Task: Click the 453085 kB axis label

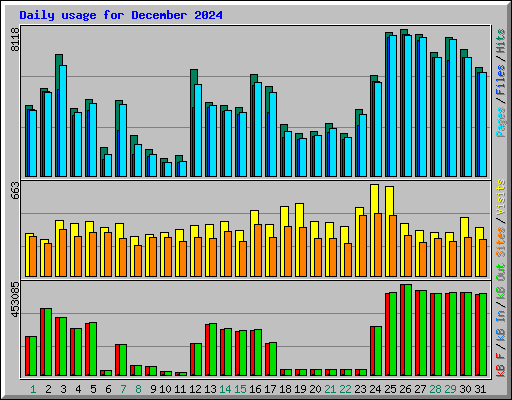Action: pos(15,299)
